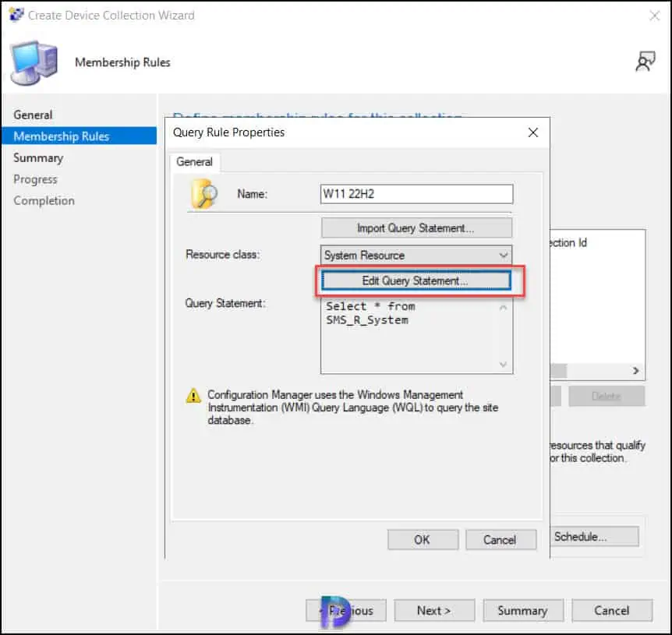Click the wizard Next > button
Viewport: 672px width, 635px height.
(x=434, y=610)
